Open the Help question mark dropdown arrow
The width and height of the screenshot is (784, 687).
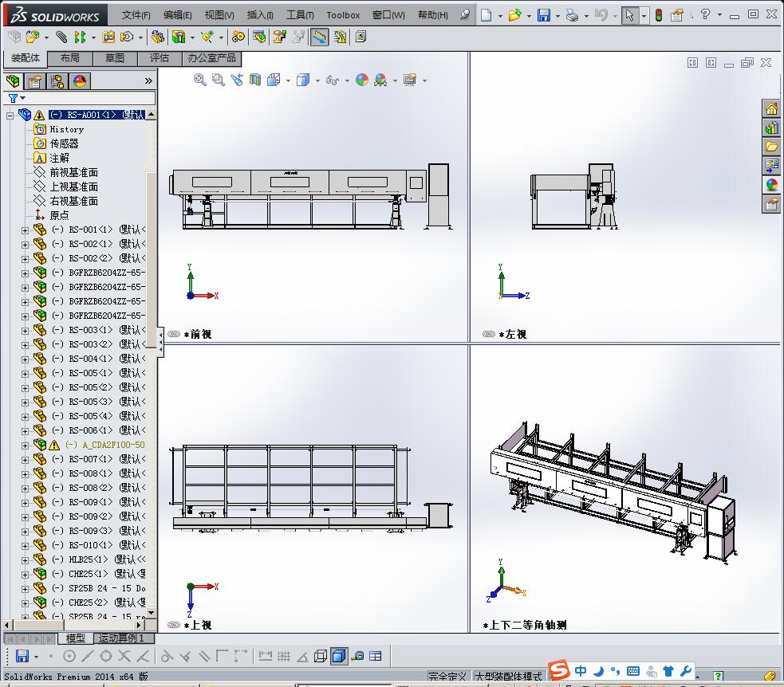pos(720,15)
